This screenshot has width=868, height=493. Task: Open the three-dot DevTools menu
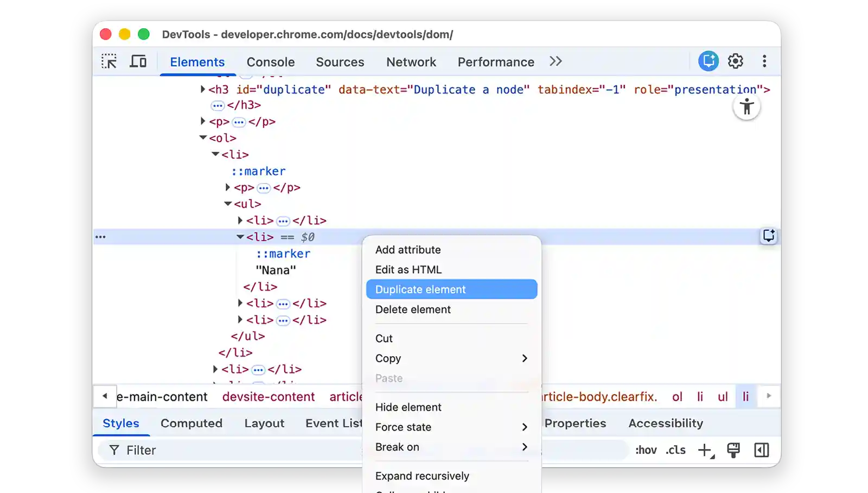[765, 61]
